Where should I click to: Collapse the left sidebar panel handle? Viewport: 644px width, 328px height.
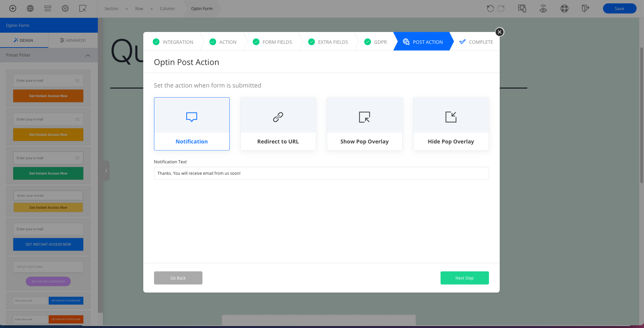pos(106,171)
